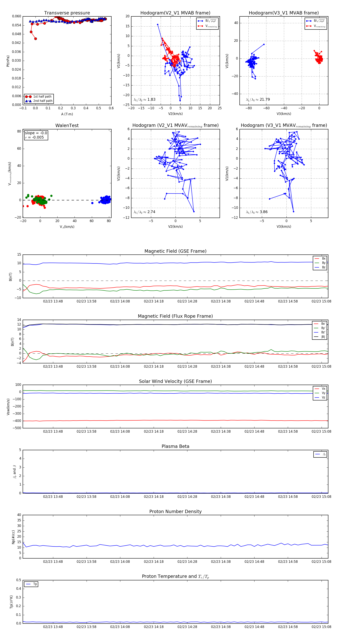The image size is (351, 644).
Task: Click the "Proton Number Density" title
Action: coord(175,511)
